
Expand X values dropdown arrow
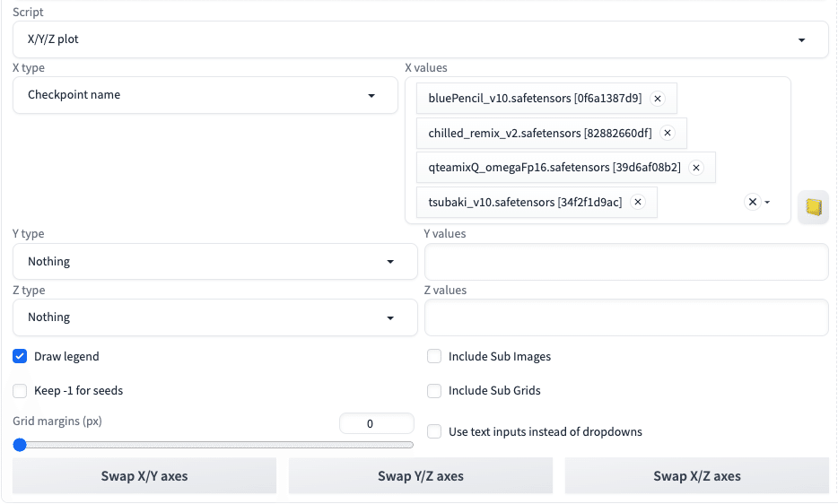[x=767, y=203]
